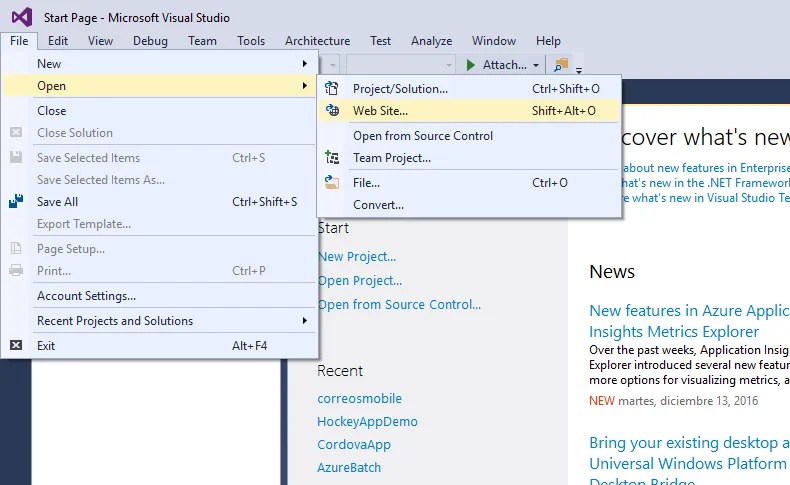Click the Page Setup icon

[x=16, y=248]
